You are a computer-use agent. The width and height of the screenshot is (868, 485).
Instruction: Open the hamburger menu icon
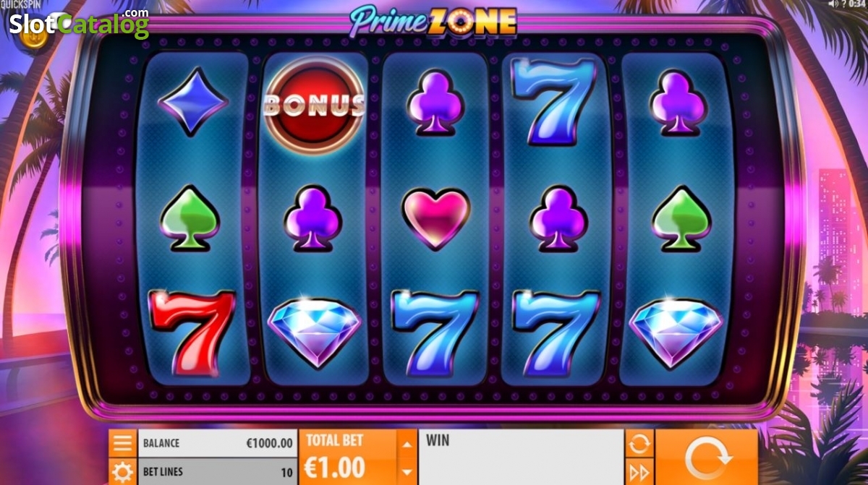(x=123, y=443)
